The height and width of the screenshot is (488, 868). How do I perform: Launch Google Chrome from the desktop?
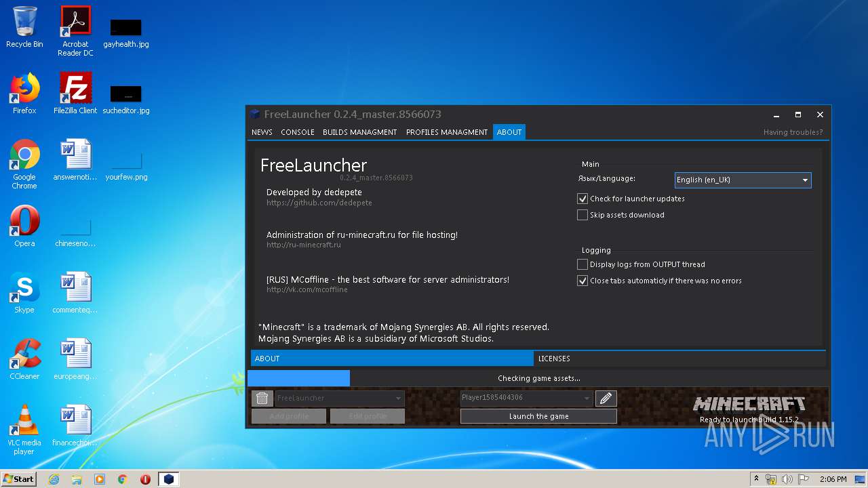[24, 164]
